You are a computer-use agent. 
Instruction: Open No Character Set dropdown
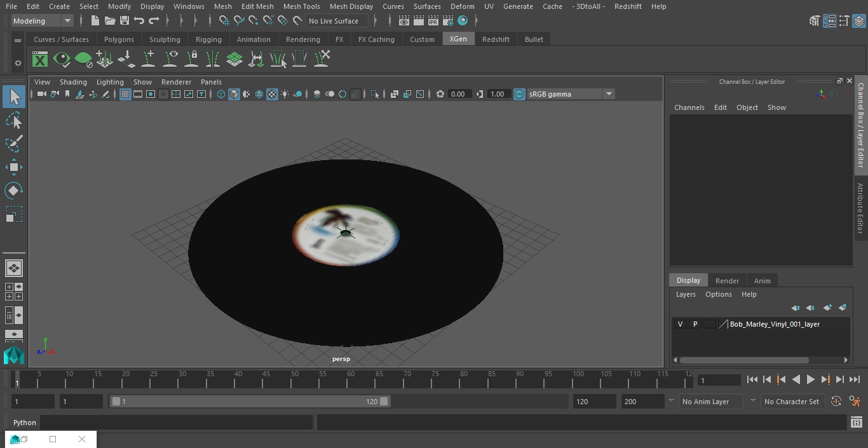793,402
